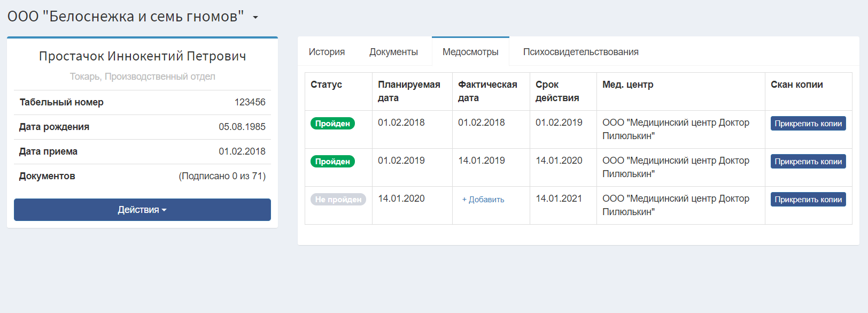The width and height of the screenshot is (868, 313).
Task: Click the second Пройден status badge
Action: [x=332, y=162]
